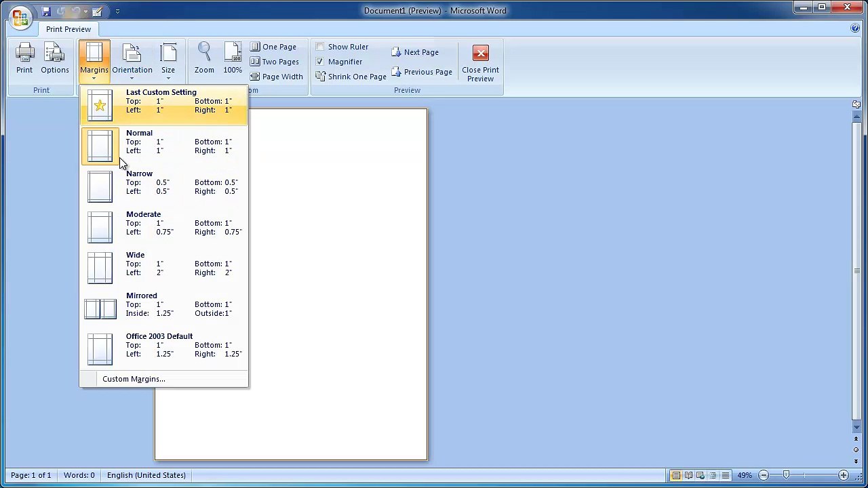Fit to Page Width
Screen dimensions: 868x488
pyautogui.click(x=277, y=77)
